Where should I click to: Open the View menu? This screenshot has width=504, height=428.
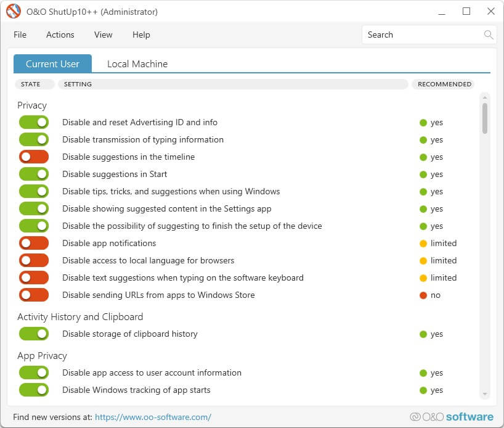coord(103,35)
